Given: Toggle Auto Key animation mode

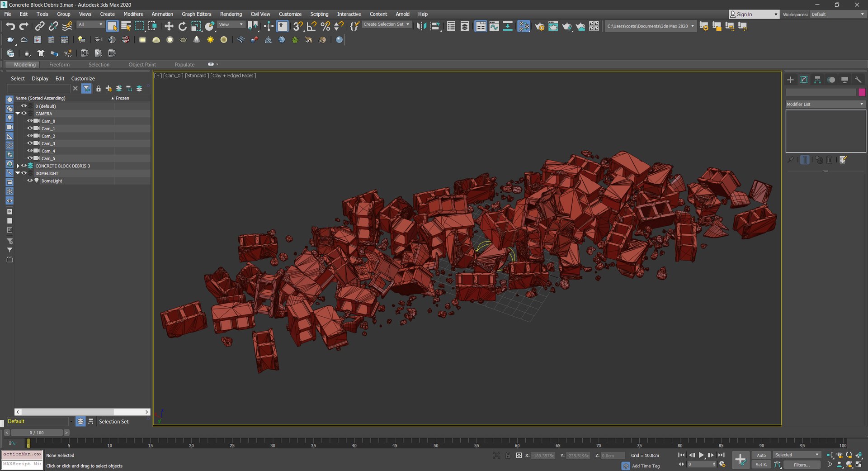Looking at the screenshot, I should coord(761,455).
